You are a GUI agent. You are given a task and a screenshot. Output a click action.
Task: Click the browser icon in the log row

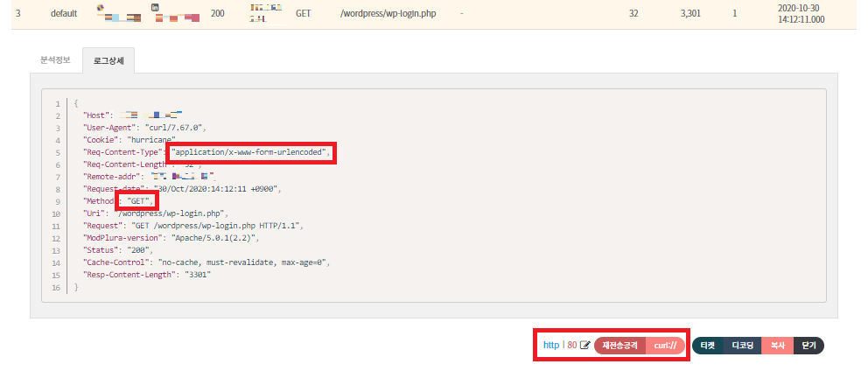100,7
